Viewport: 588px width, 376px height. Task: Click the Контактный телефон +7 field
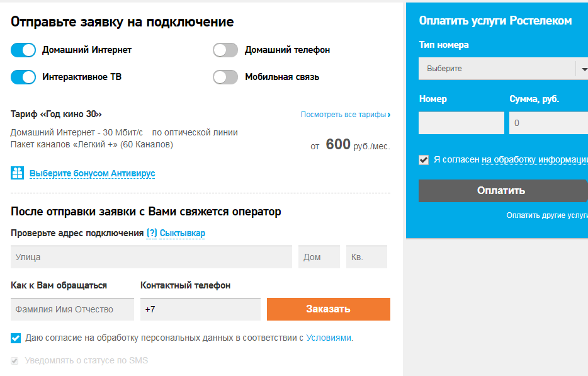click(x=200, y=309)
